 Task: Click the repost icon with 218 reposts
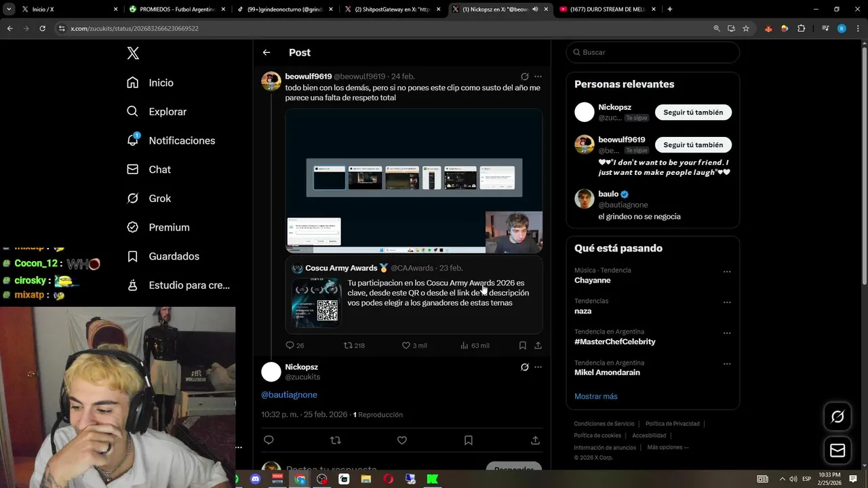348,346
